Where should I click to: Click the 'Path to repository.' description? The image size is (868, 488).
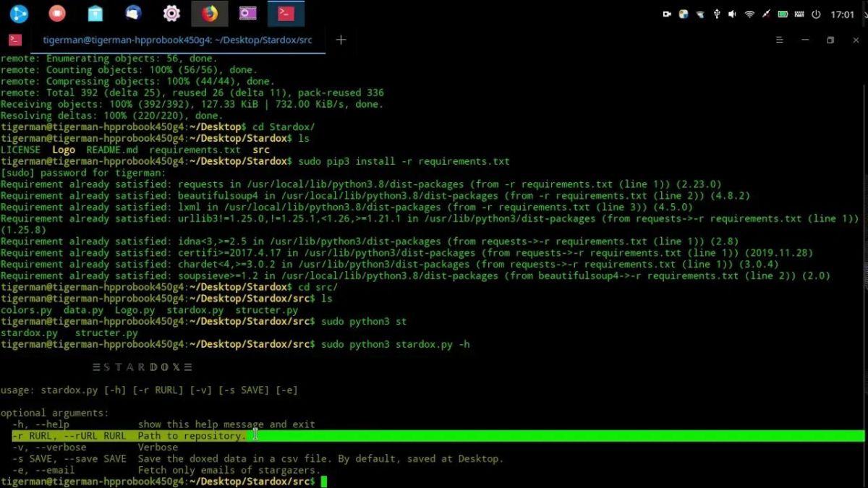[x=192, y=436]
